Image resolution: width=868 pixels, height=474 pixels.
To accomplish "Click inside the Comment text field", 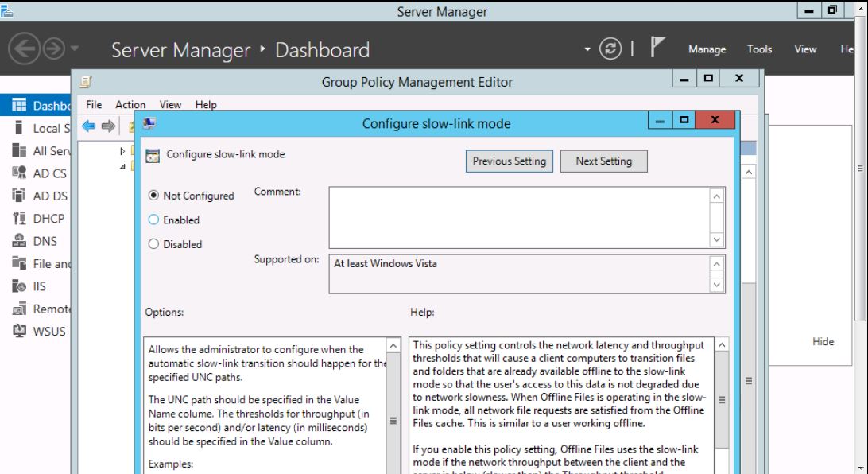I will pos(518,216).
